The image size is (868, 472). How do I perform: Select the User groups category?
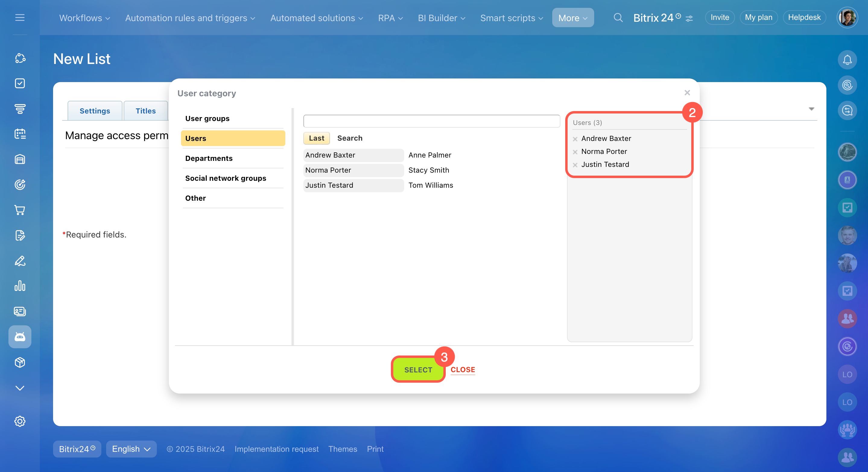233,118
